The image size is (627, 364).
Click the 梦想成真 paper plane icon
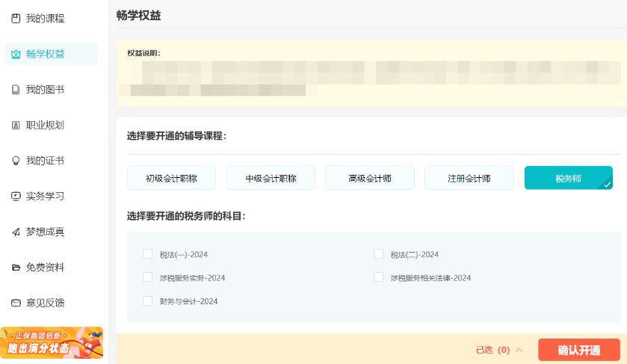[16, 232]
